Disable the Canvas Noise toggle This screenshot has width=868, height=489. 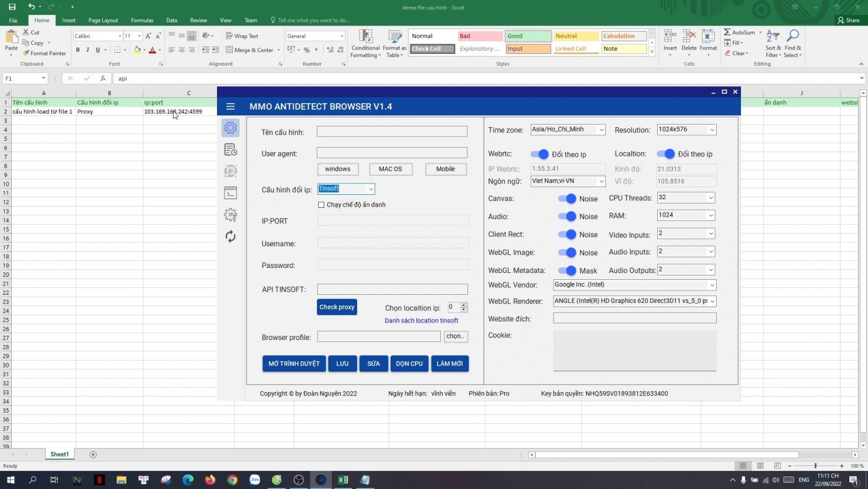[x=567, y=199]
